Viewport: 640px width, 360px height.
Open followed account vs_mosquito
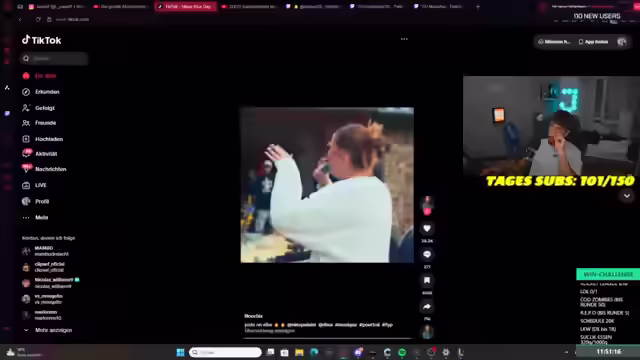tap(42, 299)
